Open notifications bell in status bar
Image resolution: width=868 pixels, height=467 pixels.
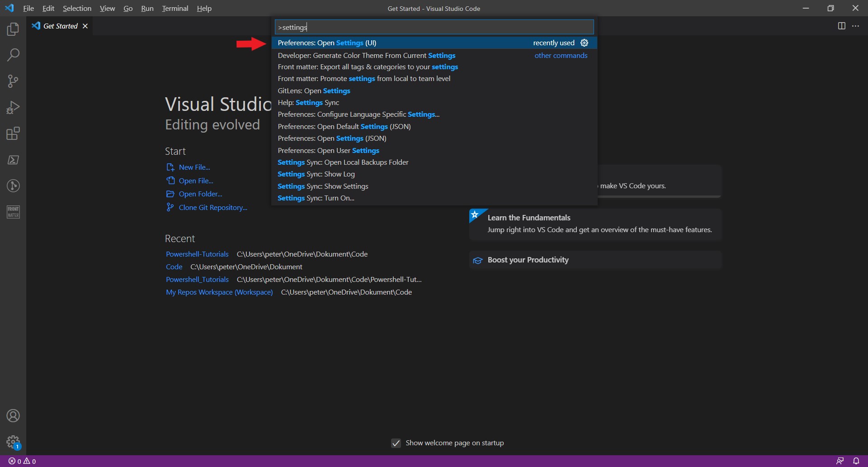pyautogui.click(x=856, y=461)
